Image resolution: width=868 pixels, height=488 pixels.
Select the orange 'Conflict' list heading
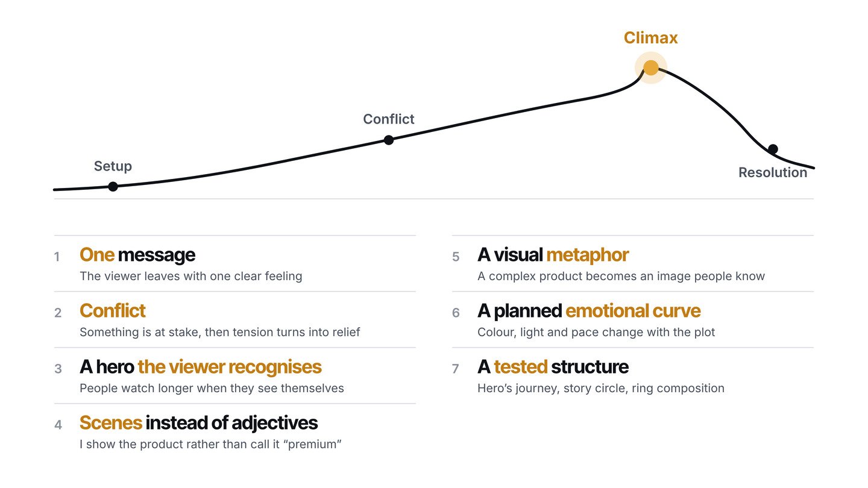113,311
